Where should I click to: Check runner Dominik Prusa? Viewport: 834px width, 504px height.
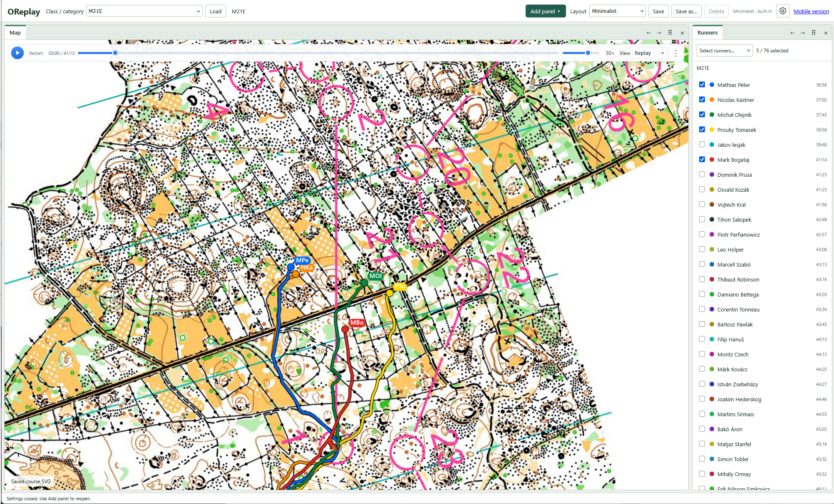(x=702, y=174)
